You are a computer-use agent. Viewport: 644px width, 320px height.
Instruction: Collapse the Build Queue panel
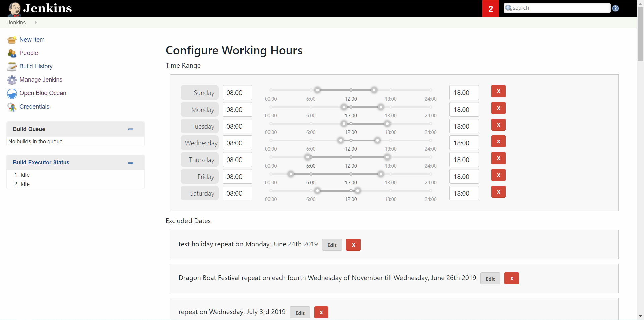[x=130, y=129]
